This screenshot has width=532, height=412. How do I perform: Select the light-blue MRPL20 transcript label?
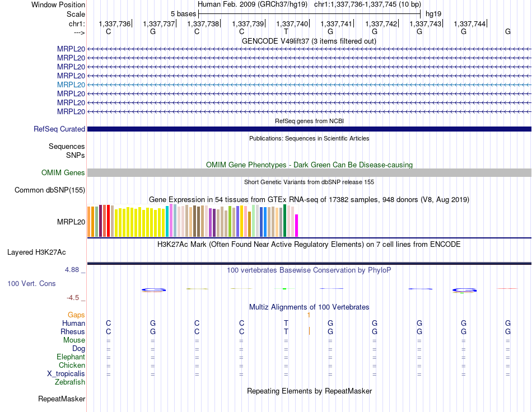pos(71,85)
